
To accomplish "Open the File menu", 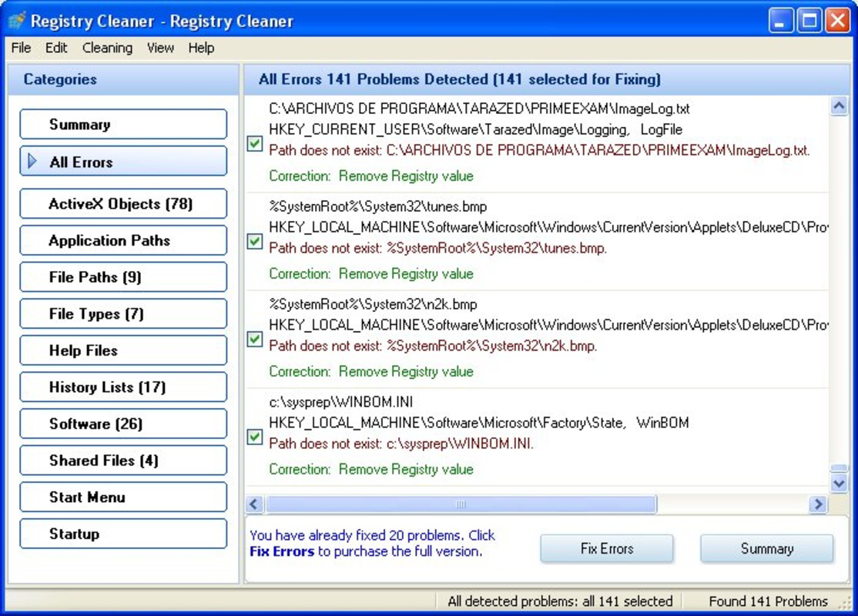I will point(21,48).
